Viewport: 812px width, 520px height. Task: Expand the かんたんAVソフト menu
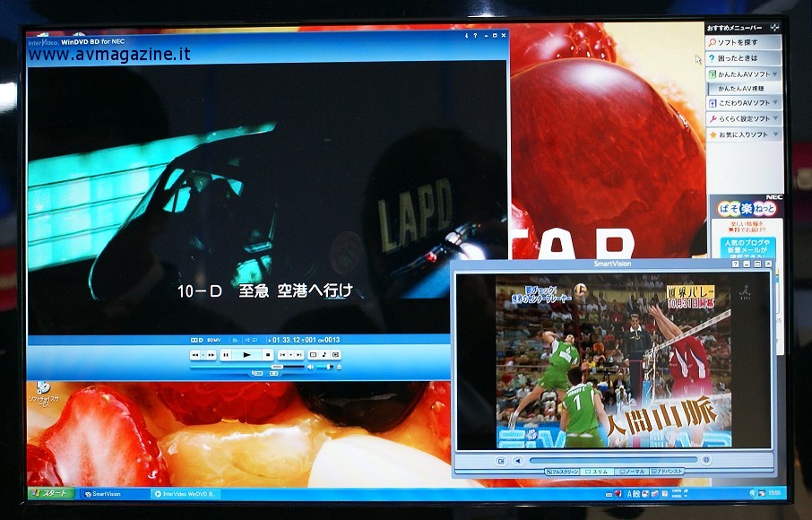tap(743, 74)
